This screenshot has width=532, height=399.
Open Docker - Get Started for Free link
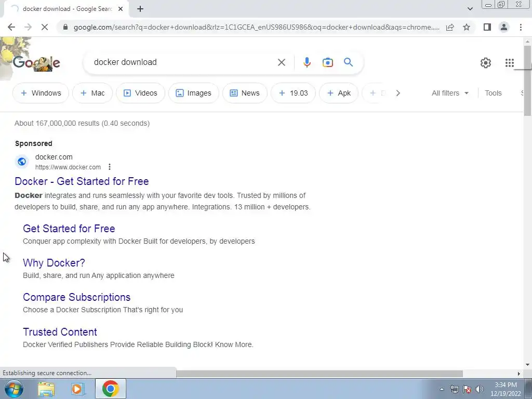click(82, 181)
